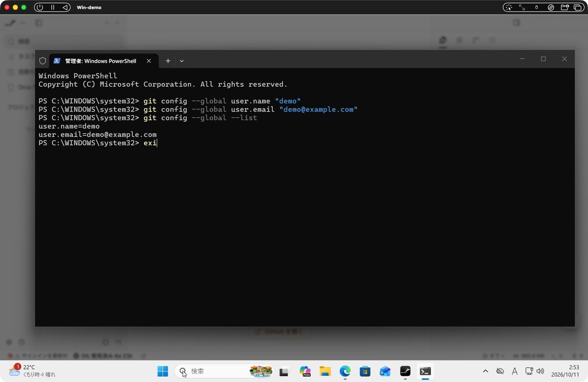Launch Microsoft 365 Copilot from the taskbar
Viewport: 588px width, 382px height.
pos(305,371)
